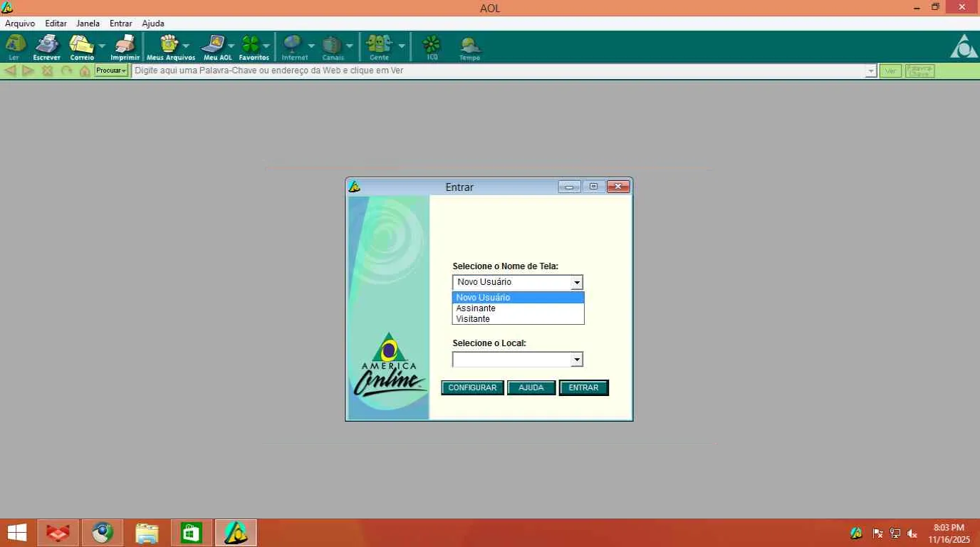Maximize the Entrar dialog
980x547 pixels.
[593, 187]
